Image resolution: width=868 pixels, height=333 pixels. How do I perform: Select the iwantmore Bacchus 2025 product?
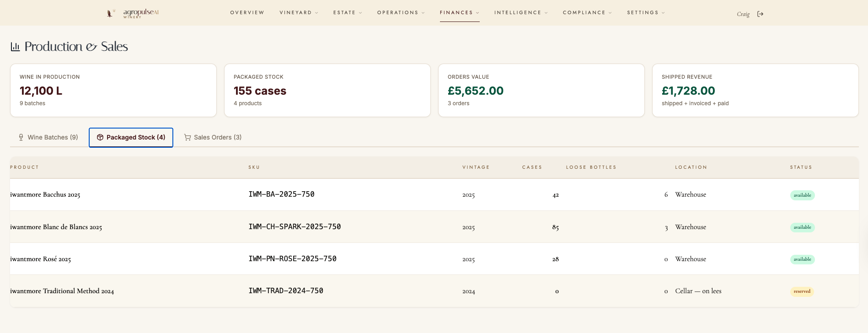coord(45,195)
